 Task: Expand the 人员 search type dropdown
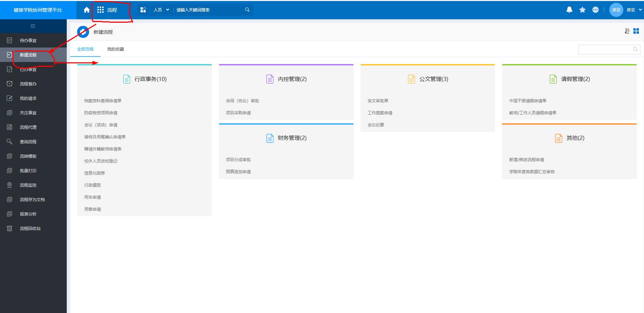pyautogui.click(x=161, y=10)
